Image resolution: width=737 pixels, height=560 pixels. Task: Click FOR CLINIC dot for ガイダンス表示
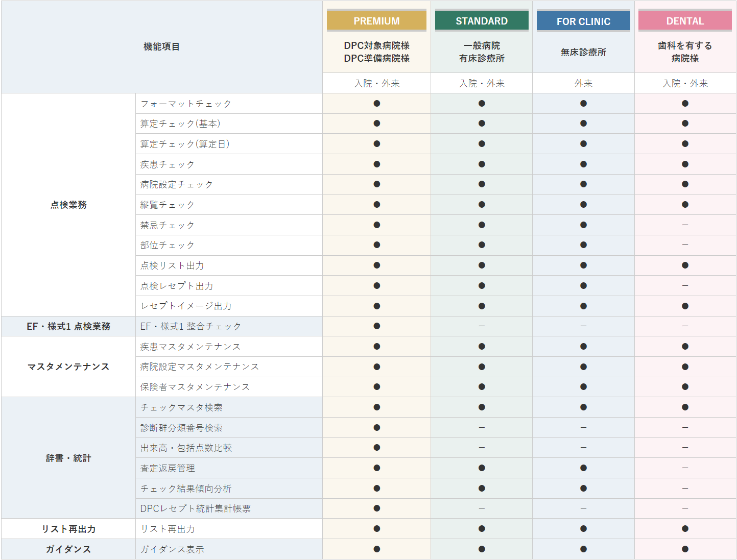(583, 549)
